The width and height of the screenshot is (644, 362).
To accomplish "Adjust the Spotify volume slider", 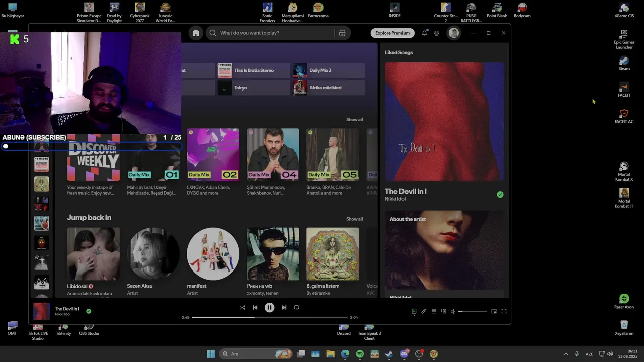I will (472, 311).
